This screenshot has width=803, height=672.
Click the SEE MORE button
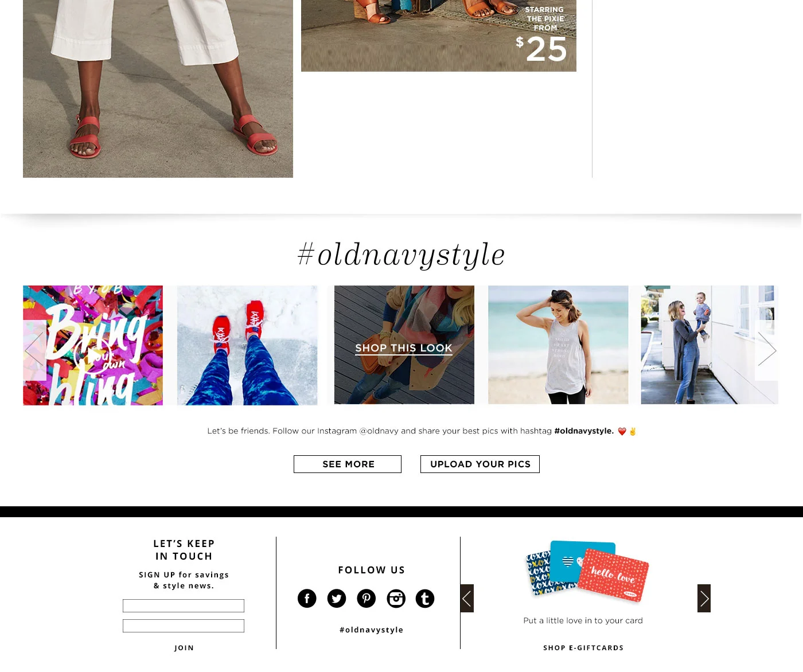coord(348,464)
